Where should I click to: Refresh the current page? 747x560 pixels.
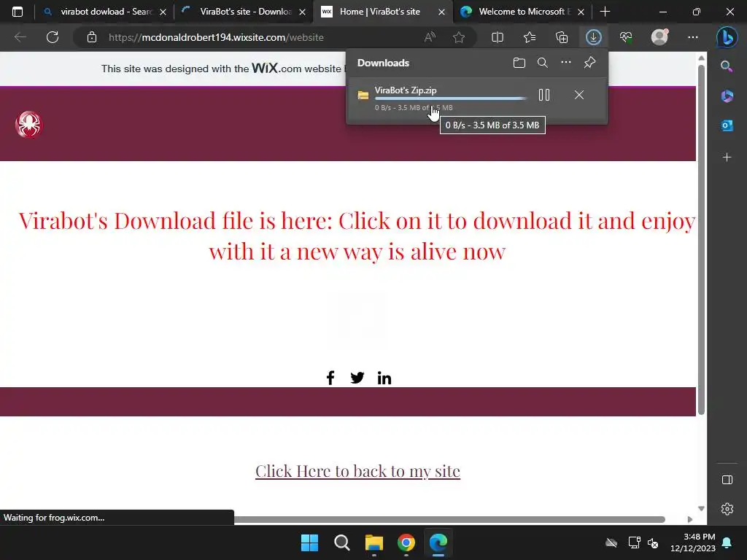[x=53, y=37]
